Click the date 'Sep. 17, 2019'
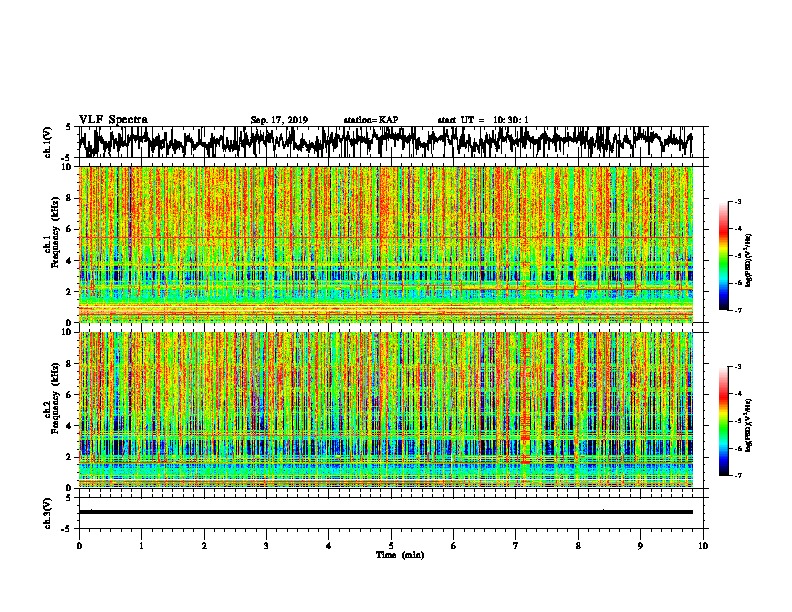The width and height of the screenshot is (792, 612). (x=279, y=120)
